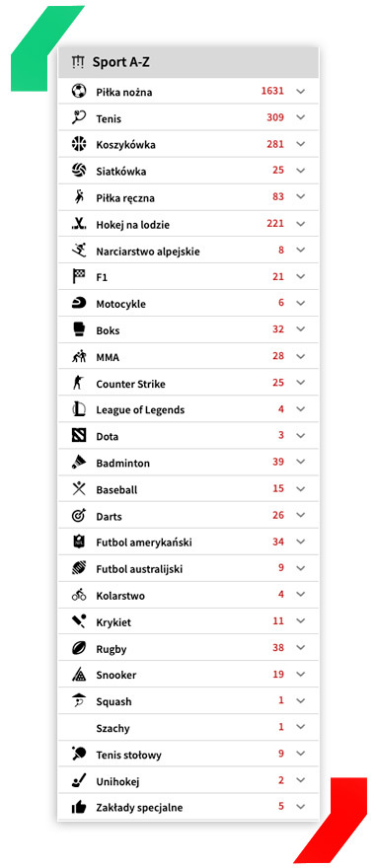Select the tennis racket icon for Tenis
This screenshot has height=868, width=376.
79,117
